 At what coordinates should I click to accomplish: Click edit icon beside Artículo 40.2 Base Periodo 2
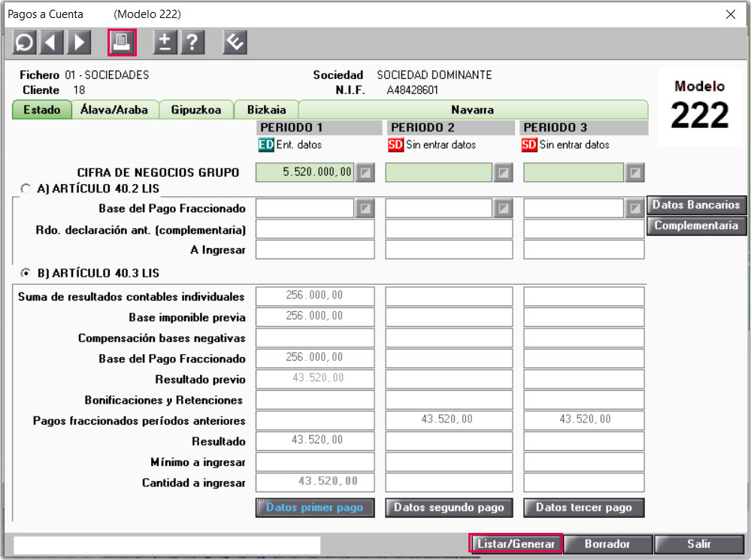504,208
